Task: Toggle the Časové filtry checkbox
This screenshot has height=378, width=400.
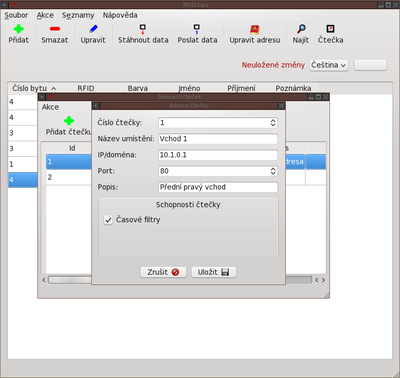Action: tap(108, 220)
